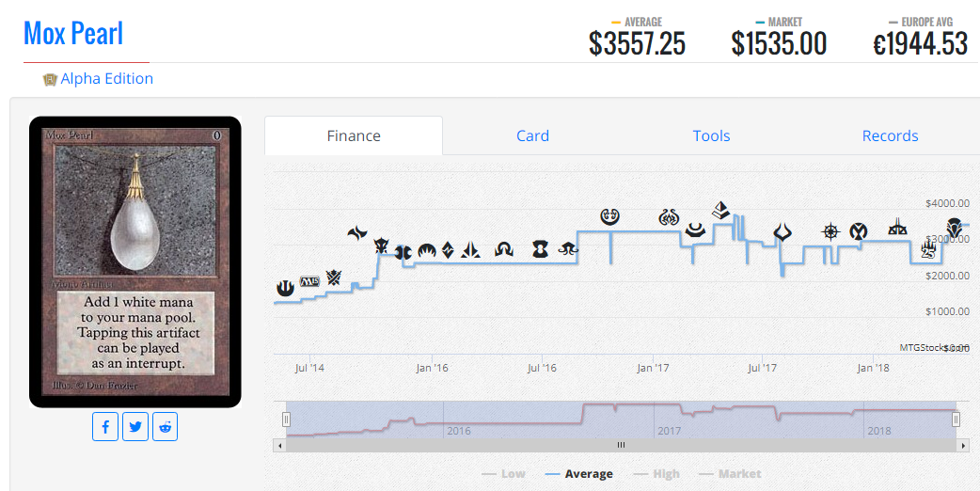Click the Alpha Edition set icon
This screenshot has height=491, width=980.
(49, 79)
